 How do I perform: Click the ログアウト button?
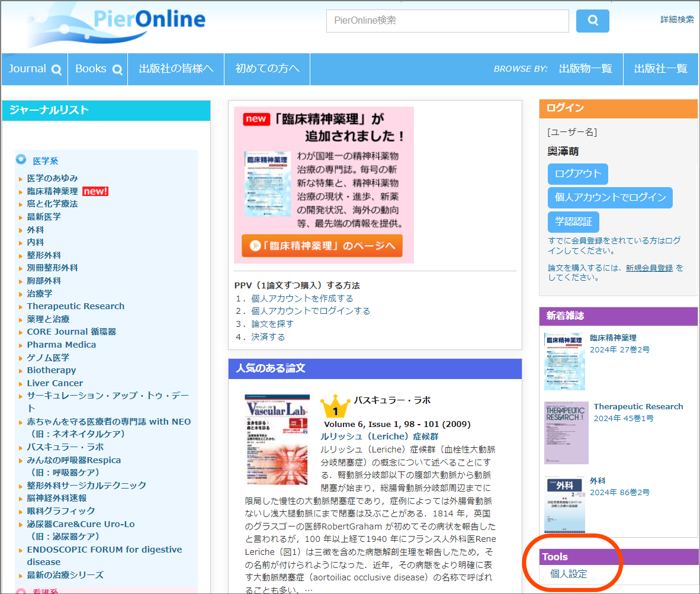pos(577,174)
